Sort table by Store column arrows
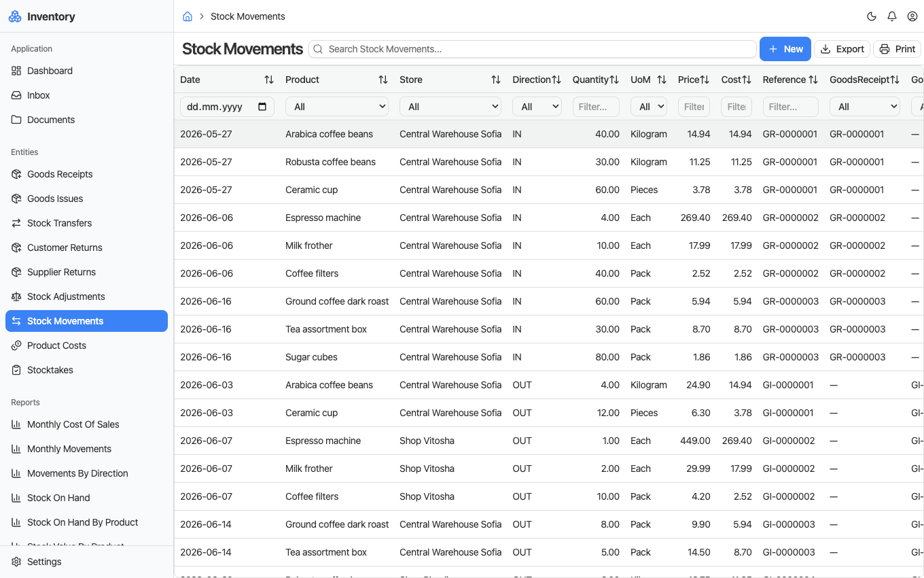This screenshot has height=578, width=924. tap(496, 80)
